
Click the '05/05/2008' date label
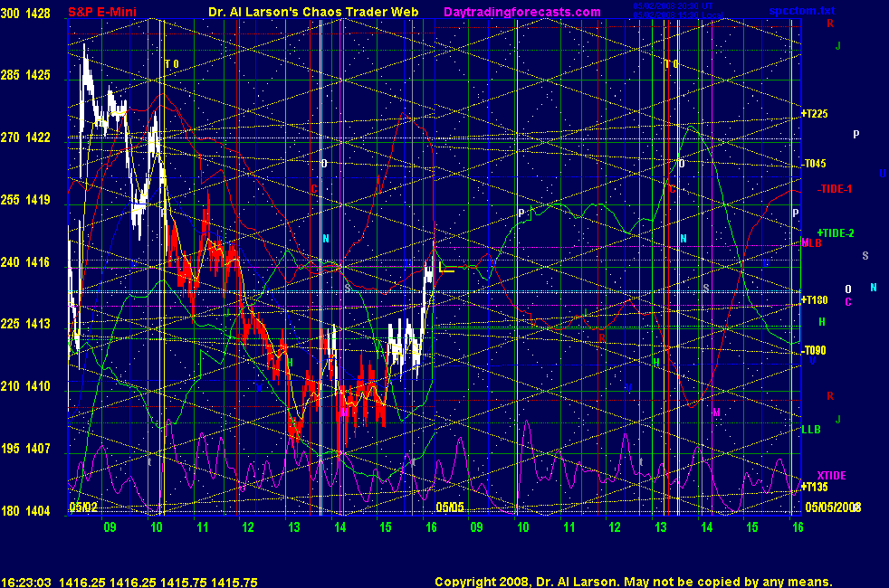pyautogui.click(x=833, y=507)
